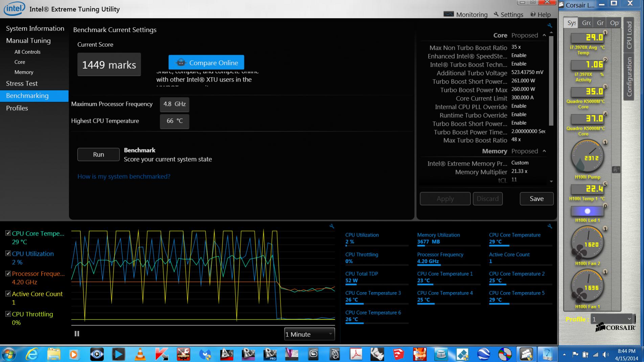Viewport: 644px width, 362px height.
Task: Open File Explorer folder in taskbar
Action: tap(53, 354)
